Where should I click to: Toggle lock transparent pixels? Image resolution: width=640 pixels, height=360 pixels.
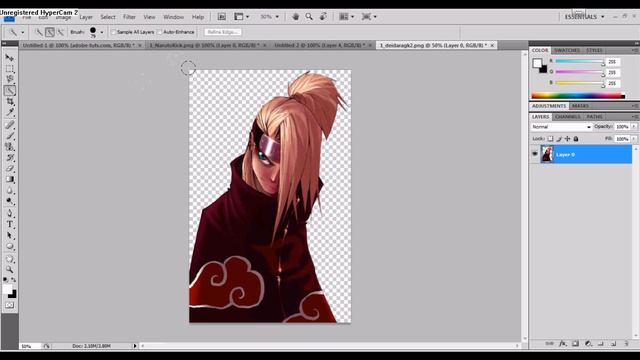550,139
